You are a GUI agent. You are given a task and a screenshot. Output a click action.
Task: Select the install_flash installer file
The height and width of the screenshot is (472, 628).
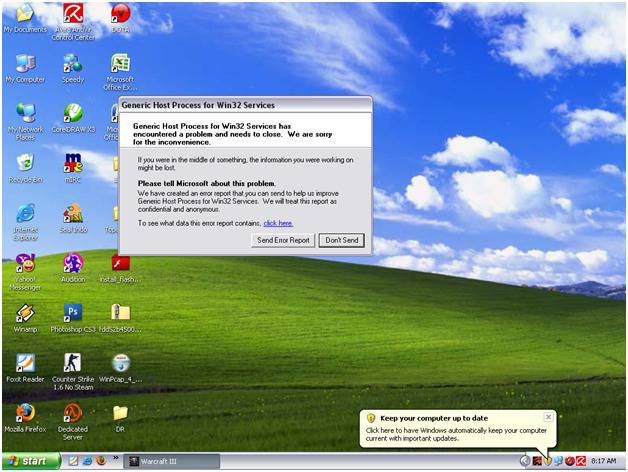120,268
